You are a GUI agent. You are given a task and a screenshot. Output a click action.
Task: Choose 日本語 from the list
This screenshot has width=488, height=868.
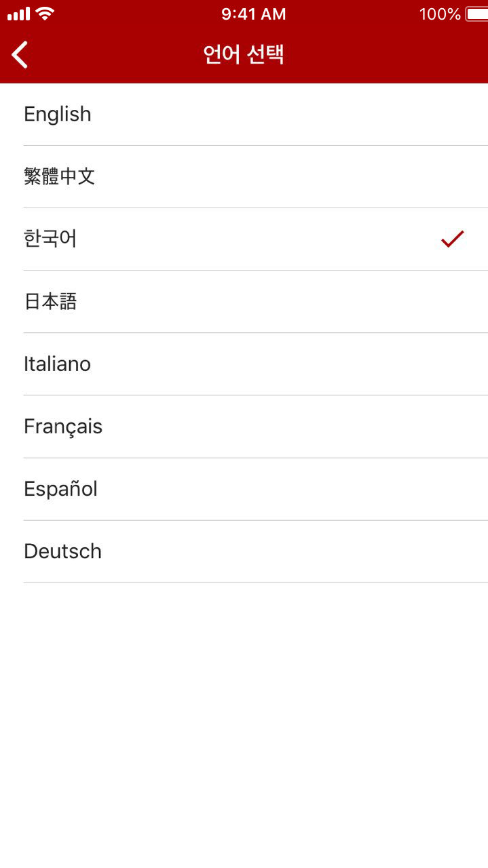[x=244, y=301]
